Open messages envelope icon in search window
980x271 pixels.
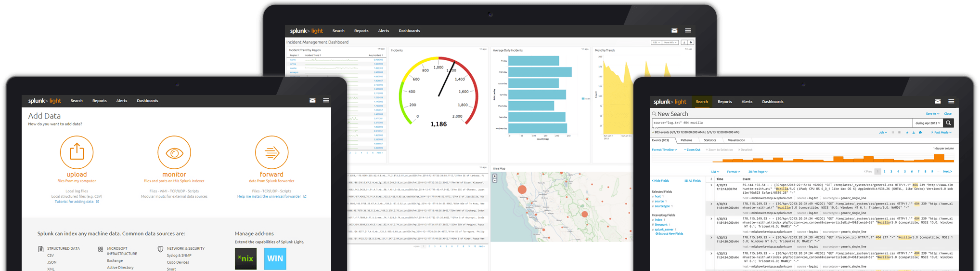[x=938, y=102]
